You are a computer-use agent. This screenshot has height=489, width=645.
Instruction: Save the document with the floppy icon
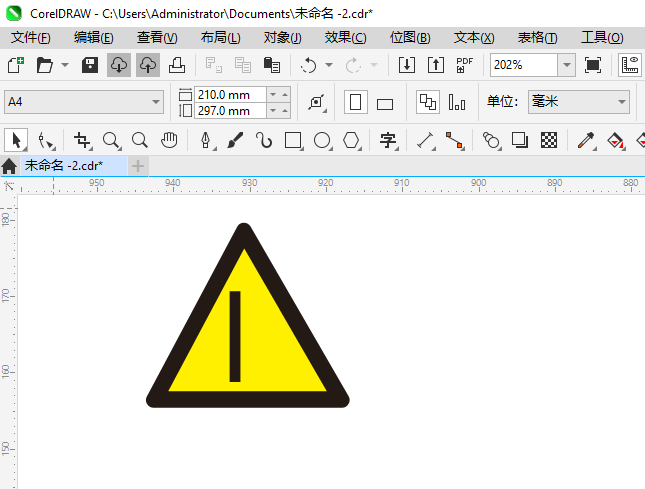(x=90, y=65)
